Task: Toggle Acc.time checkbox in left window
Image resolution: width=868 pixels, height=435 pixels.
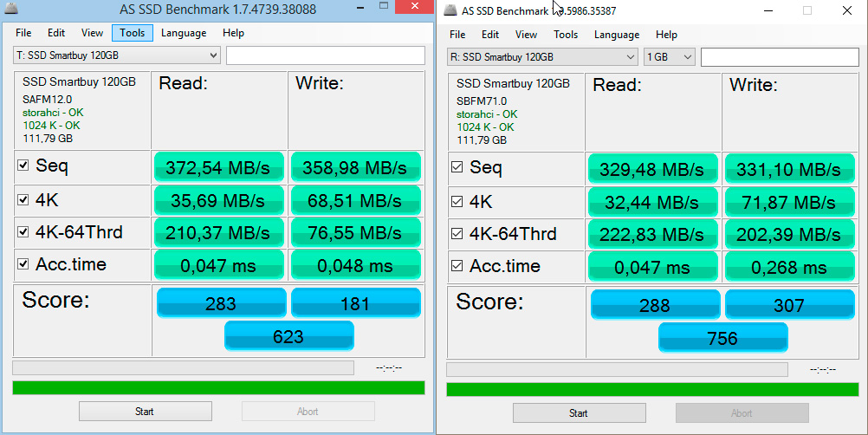Action: 23,264
